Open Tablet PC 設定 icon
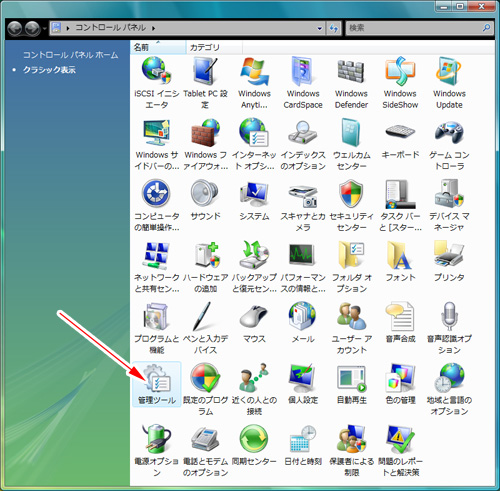This screenshot has width=500, height=491. click(x=205, y=71)
